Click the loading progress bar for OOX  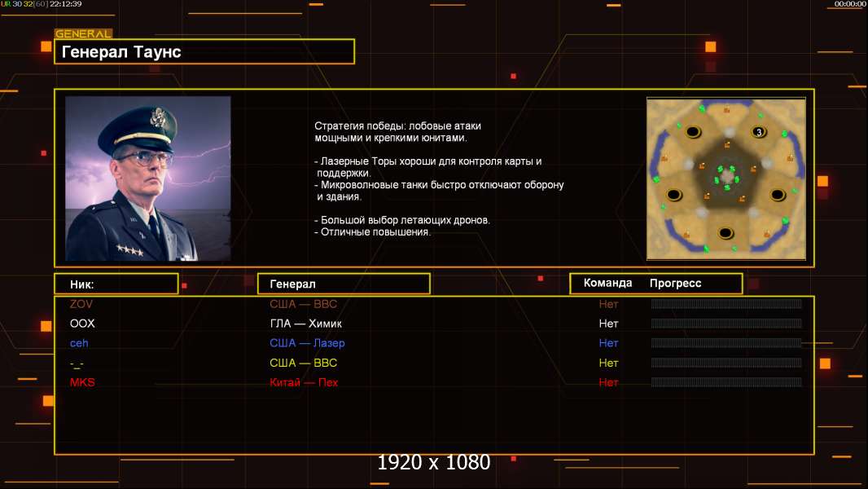726,323
